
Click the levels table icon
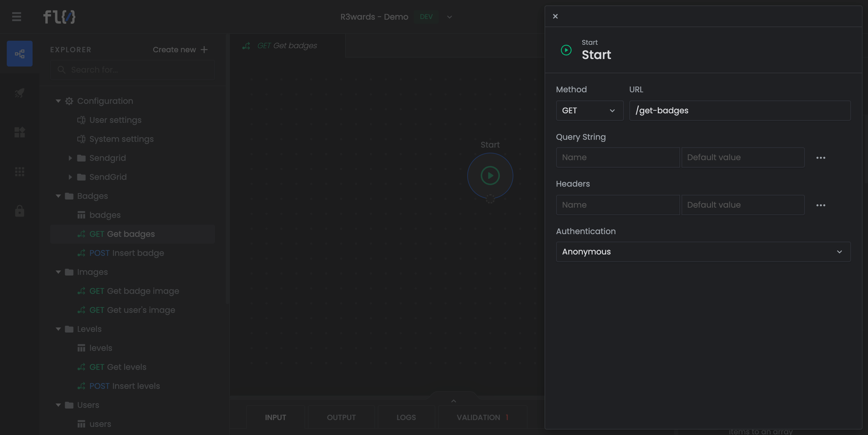(81, 348)
